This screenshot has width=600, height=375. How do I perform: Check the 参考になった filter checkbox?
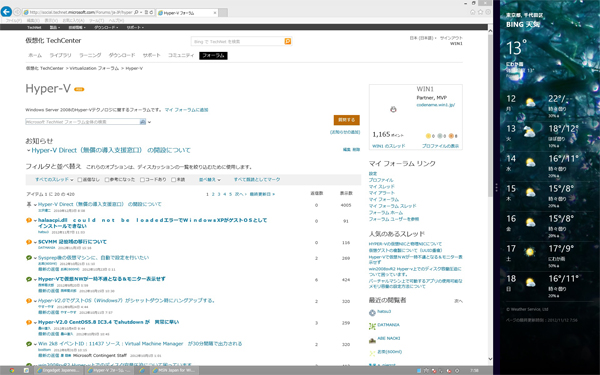click(x=107, y=179)
